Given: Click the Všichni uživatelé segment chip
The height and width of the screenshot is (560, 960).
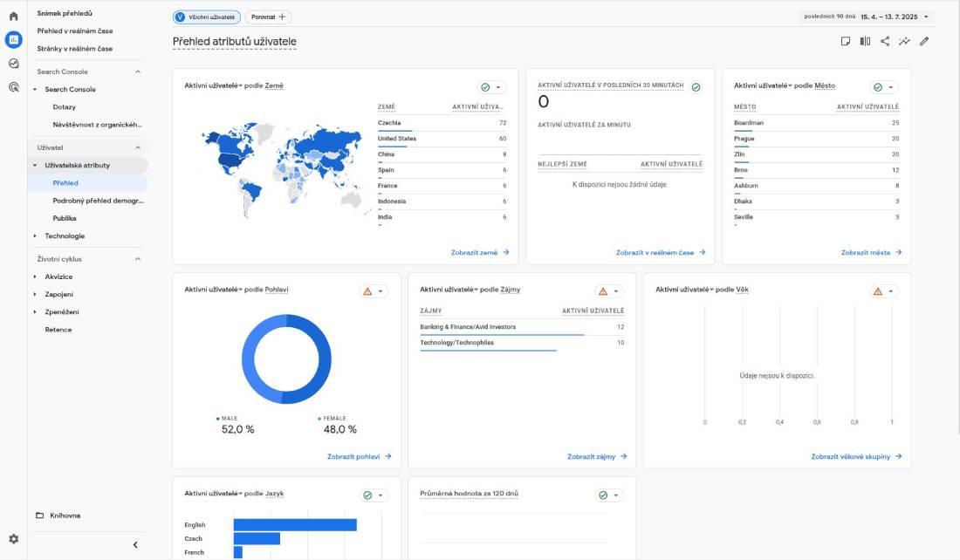Looking at the screenshot, I should [207, 17].
